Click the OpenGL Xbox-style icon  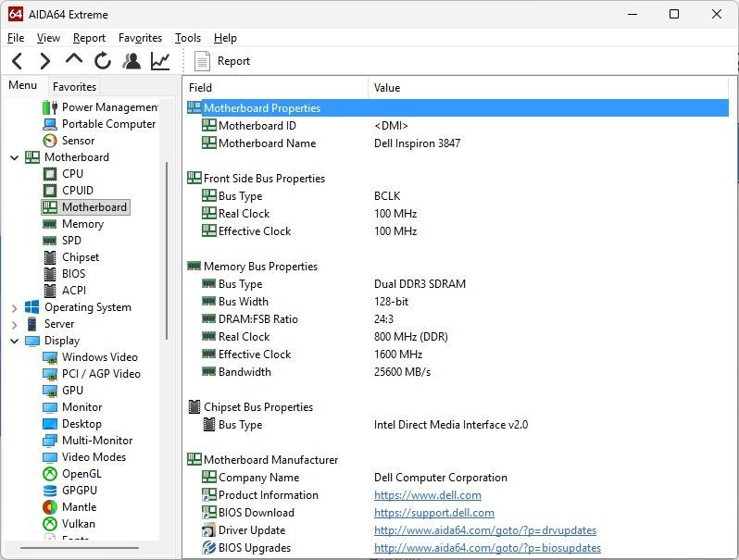pos(49,474)
